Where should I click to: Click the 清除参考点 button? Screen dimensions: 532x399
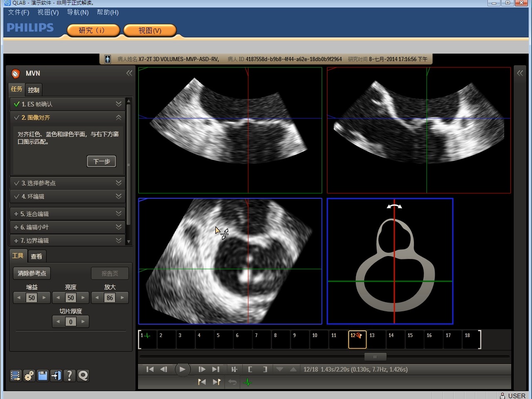pos(32,273)
